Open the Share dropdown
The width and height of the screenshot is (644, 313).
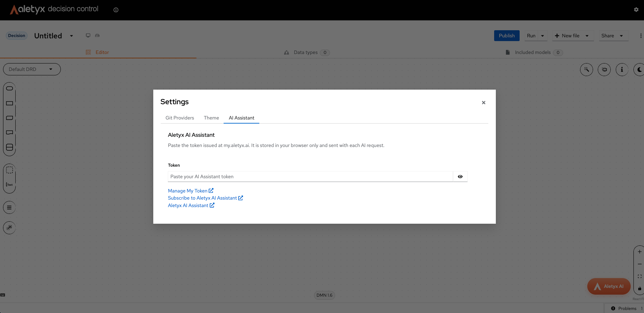pyautogui.click(x=613, y=36)
